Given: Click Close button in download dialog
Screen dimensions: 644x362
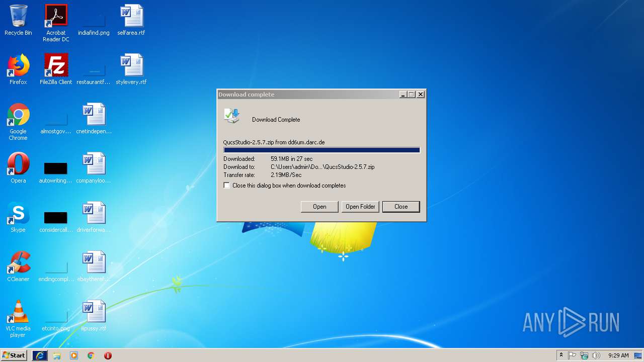Looking at the screenshot, I should tap(401, 207).
